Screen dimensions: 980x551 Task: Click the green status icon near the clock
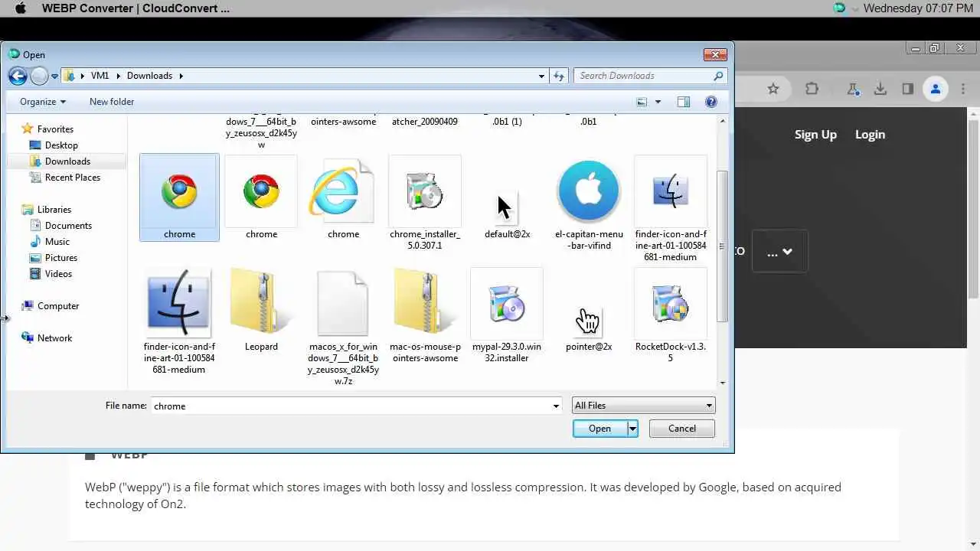pos(839,8)
